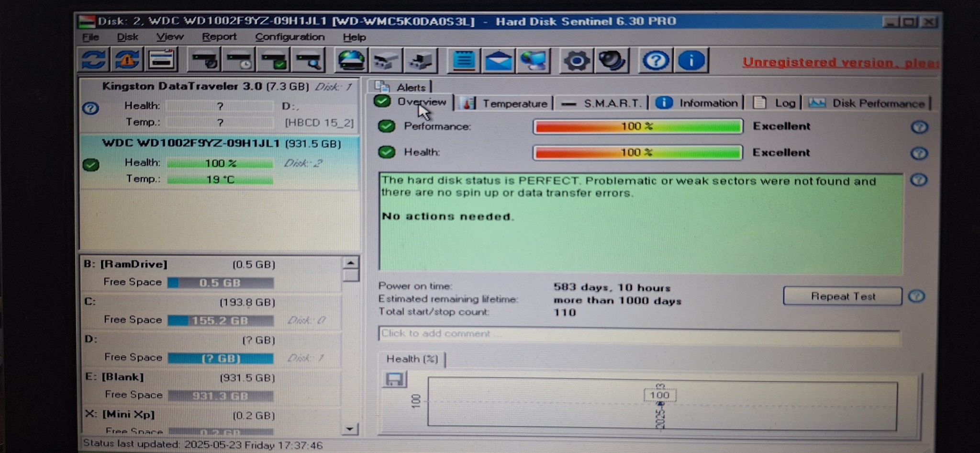The height and width of the screenshot is (453, 980).
Task: Click the 19 °C temperature bar of WDC disk
Action: coord(220,180)
